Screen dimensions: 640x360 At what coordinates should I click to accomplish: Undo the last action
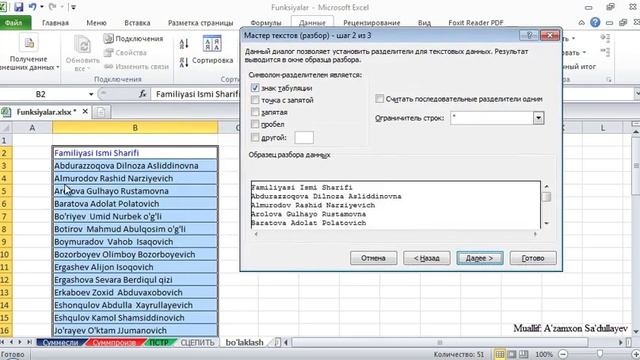pos(33,7)
